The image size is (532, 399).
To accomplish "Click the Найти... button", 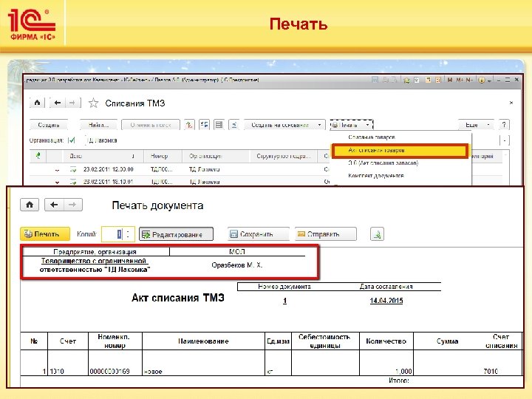I will click(99, 125).
